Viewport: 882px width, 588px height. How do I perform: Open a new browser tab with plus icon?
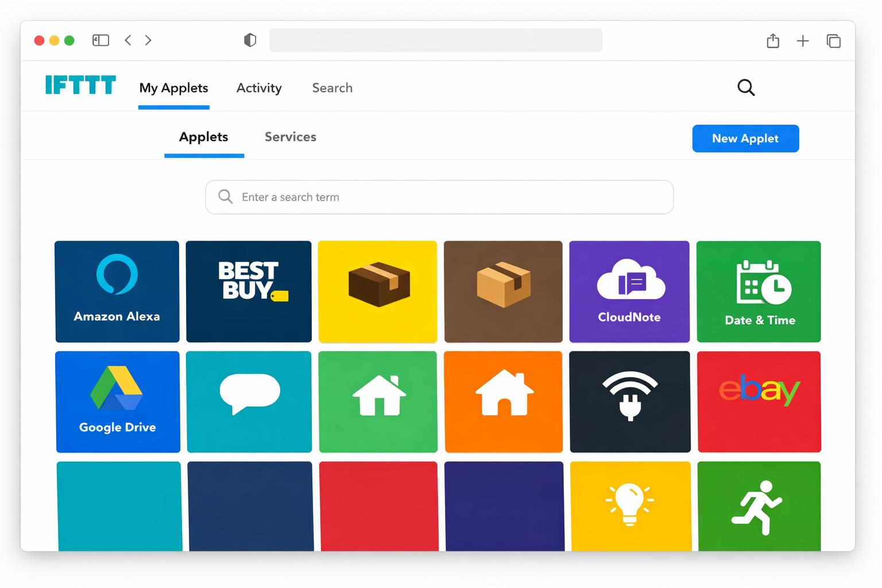[803, 41]
